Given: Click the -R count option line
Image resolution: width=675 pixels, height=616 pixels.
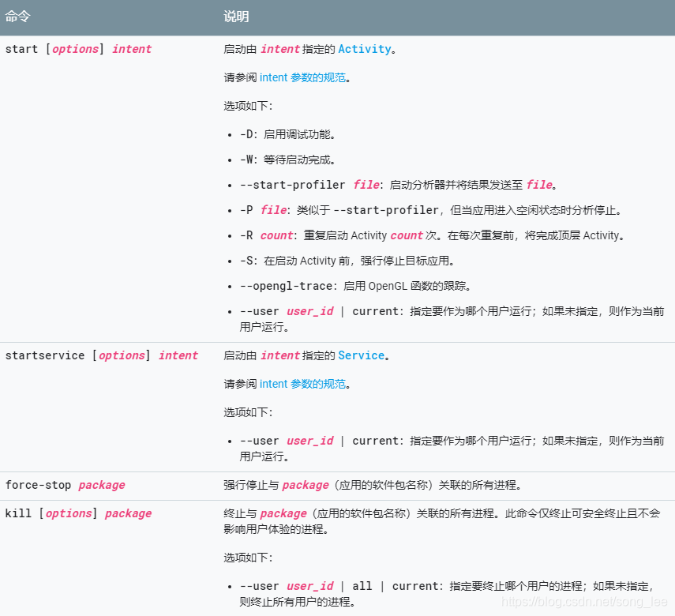Looking at the screenshot, I should click(x=432, y=235).
